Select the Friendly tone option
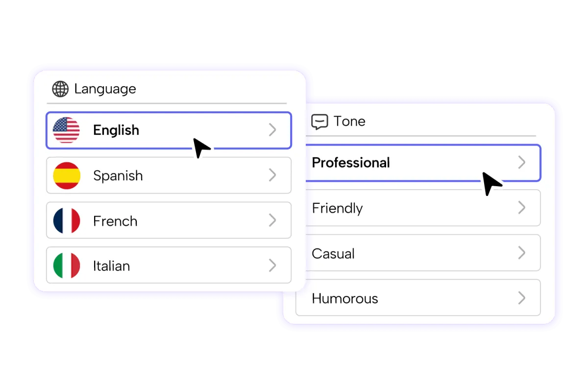This screenshot has width=588, height=392. tap(337, 208)
